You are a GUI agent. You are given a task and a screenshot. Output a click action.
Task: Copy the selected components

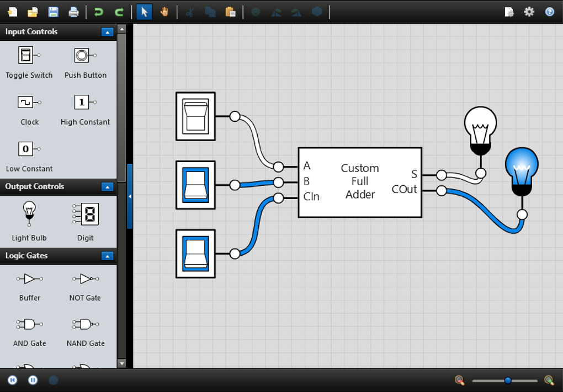(x=210, y=12)
